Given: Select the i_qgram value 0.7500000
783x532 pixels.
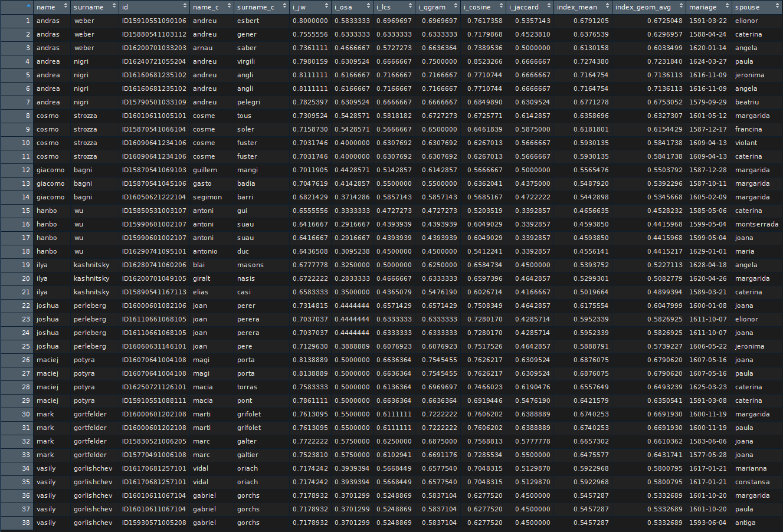Looking at the screenshot, I should [440, 61].
